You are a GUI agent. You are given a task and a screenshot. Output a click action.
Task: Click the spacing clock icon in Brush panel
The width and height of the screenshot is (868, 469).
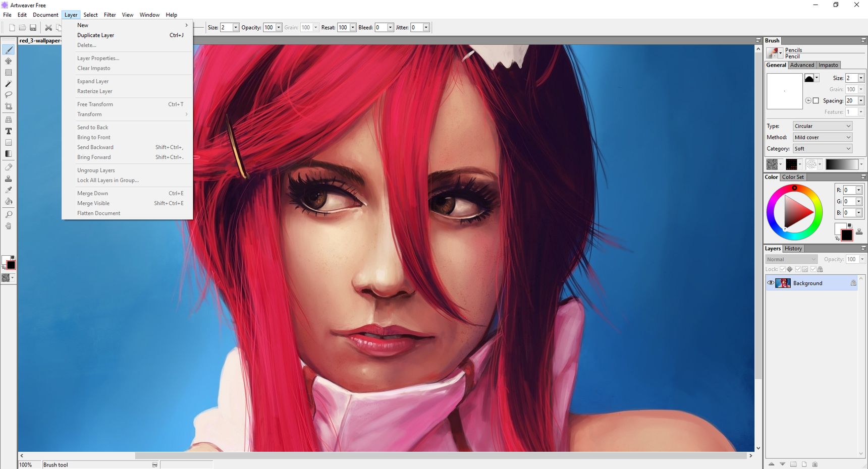tap(808, 101)
